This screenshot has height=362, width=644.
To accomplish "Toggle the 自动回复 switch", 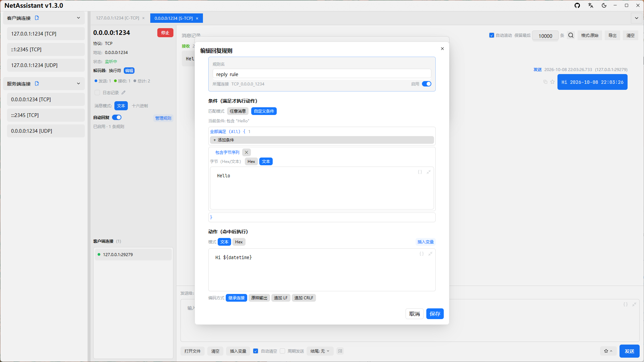I will [117, 117].
